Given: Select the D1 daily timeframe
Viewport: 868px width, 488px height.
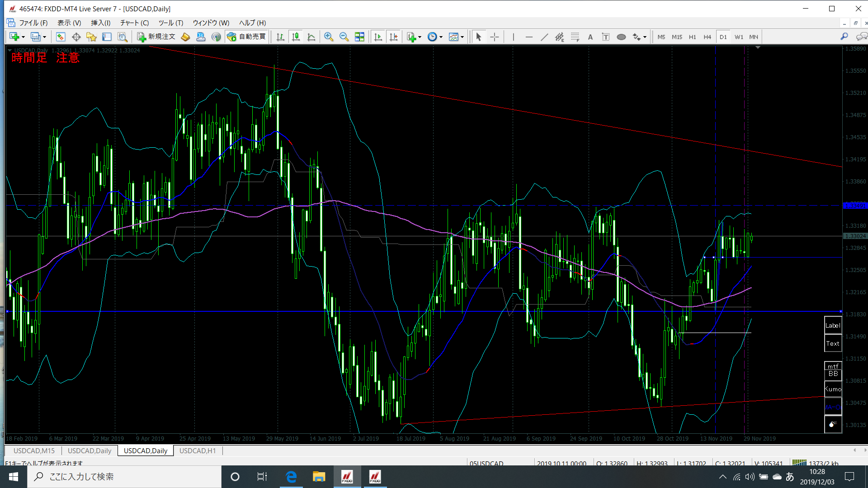Looking at the screenshot, I should 723,37.
